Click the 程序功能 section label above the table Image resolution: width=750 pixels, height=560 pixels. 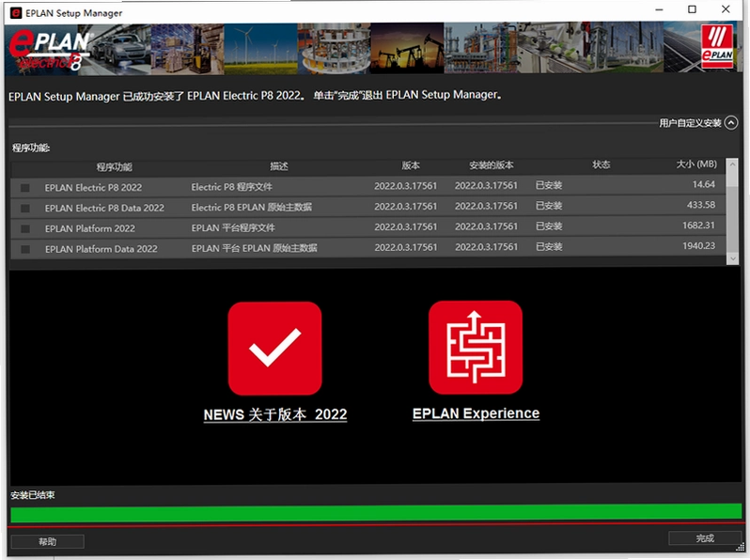pos(31,148)
